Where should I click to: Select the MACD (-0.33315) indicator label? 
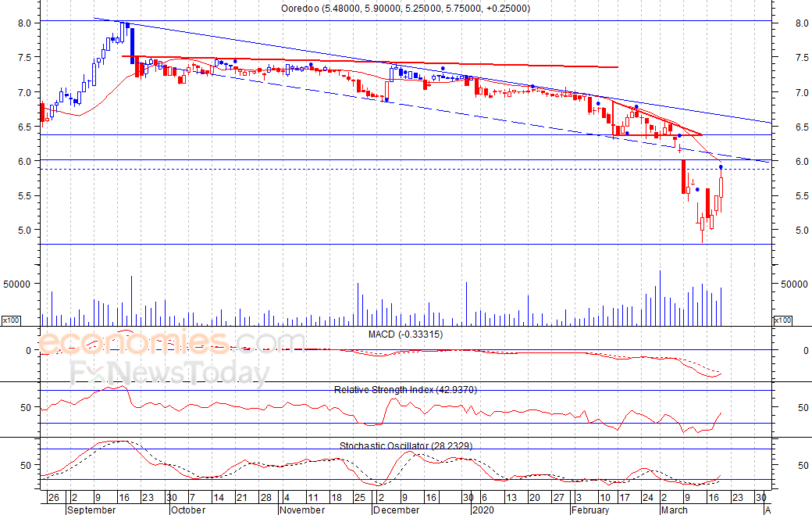tap(405, 334)
